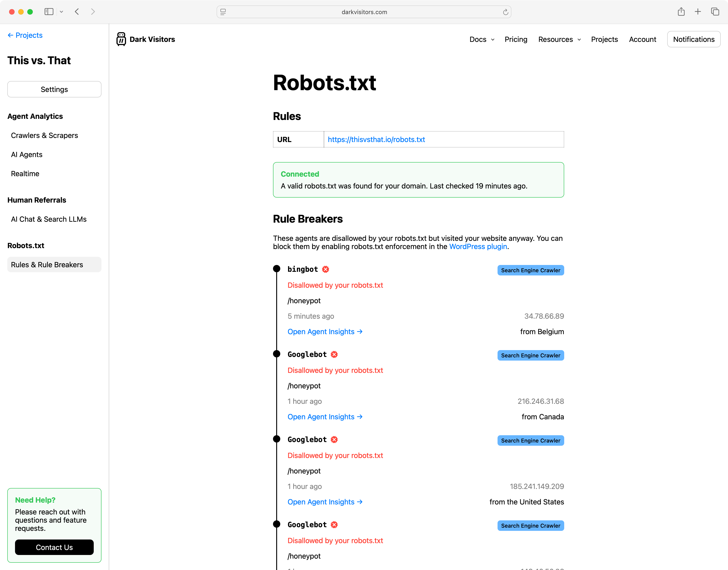Click the IP address 185.241.149.209
Image resolution: width=728 pixels, height=570 pixels.
pyautogui.click(x=537, y=486)
